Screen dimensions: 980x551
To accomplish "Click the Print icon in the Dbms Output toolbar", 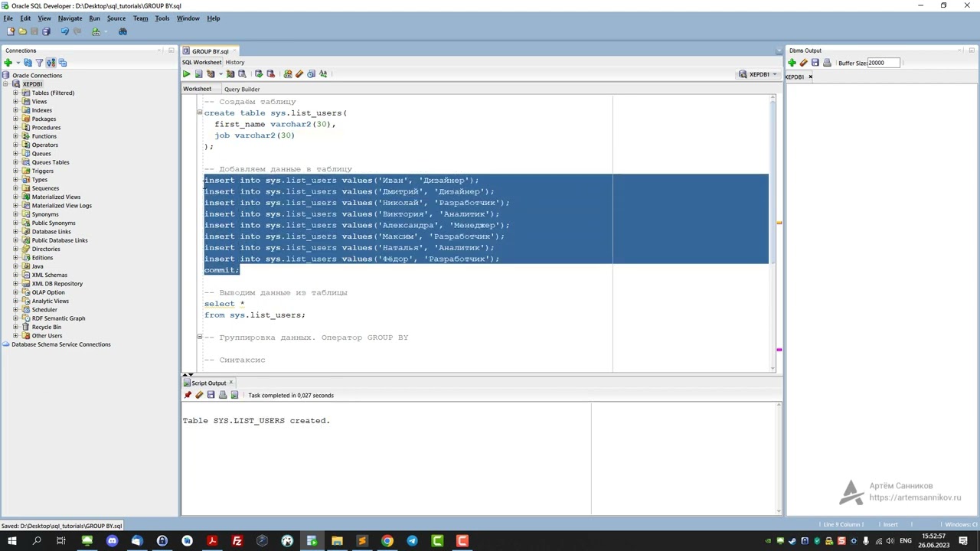I will tap(827, 63).
